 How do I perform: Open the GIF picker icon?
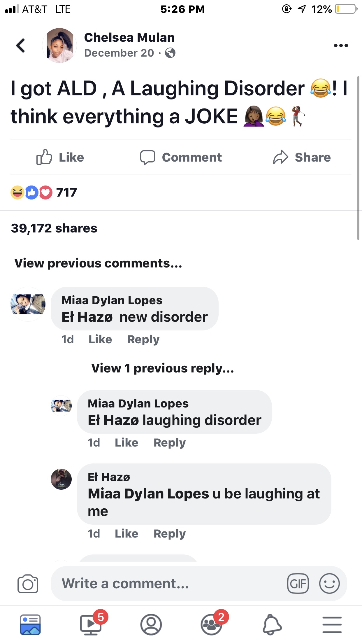click(x=298, y=584)
